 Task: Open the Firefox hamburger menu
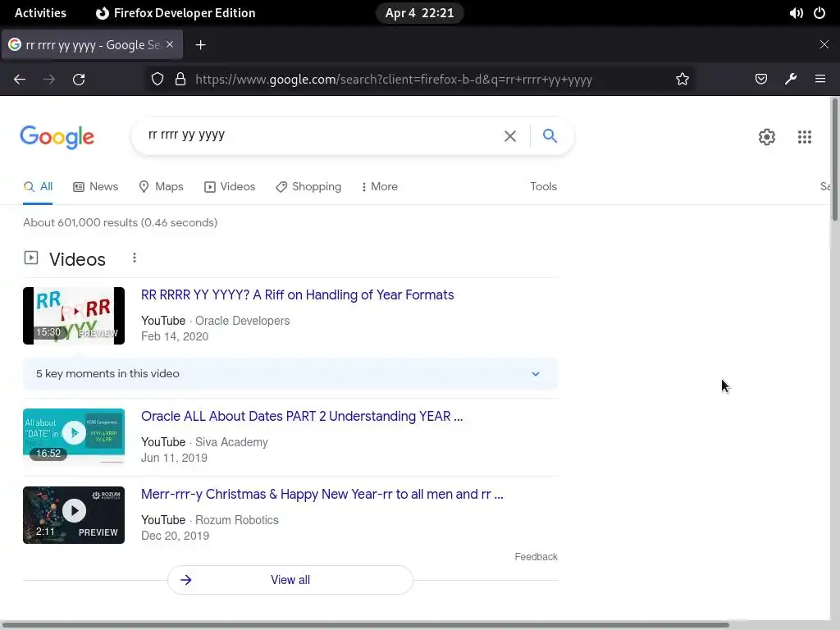[820, 79]
